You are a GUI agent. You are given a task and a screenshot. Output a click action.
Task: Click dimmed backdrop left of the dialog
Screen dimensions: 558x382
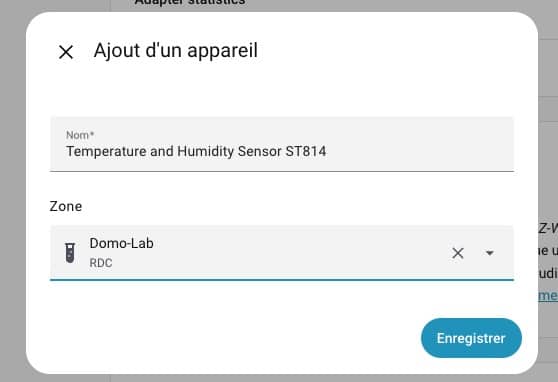pos(12,192)
